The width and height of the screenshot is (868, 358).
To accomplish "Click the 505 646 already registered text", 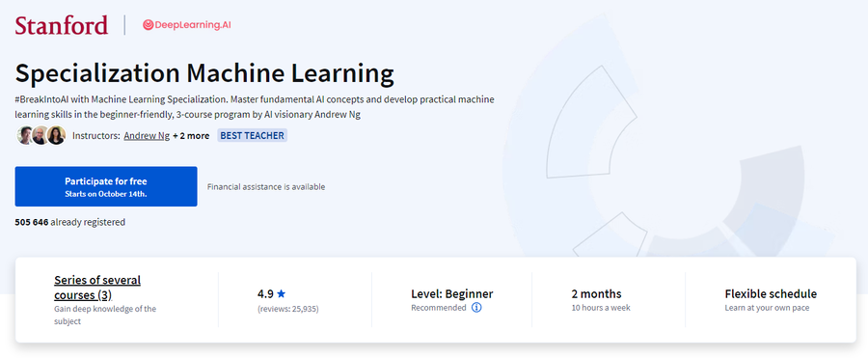I will 69,222.
